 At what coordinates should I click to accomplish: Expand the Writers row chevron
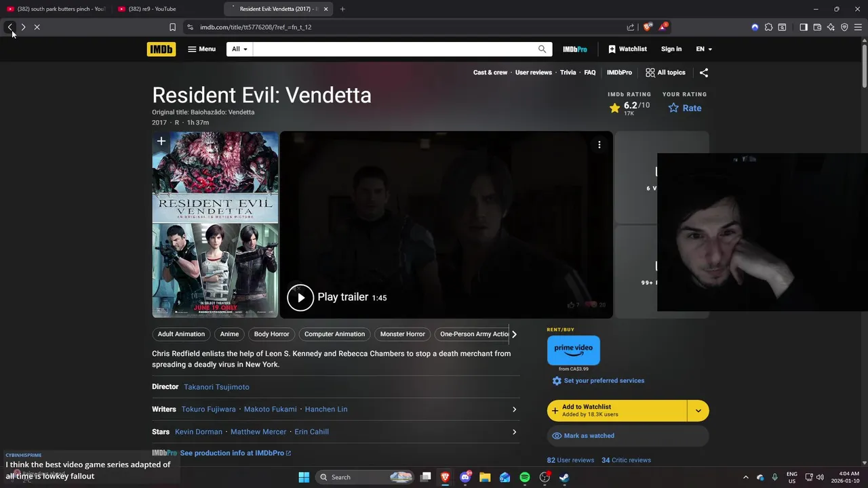514,409
